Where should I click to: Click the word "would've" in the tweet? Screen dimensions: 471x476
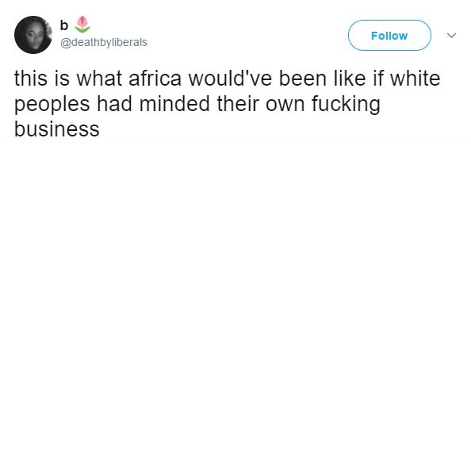click(230, 79)
